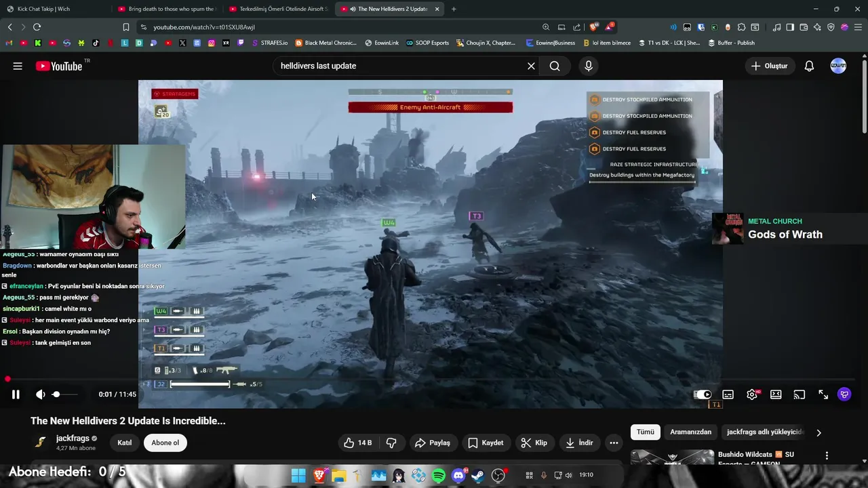Switch to the Kick Chat Takip tab

click(44, 9)
